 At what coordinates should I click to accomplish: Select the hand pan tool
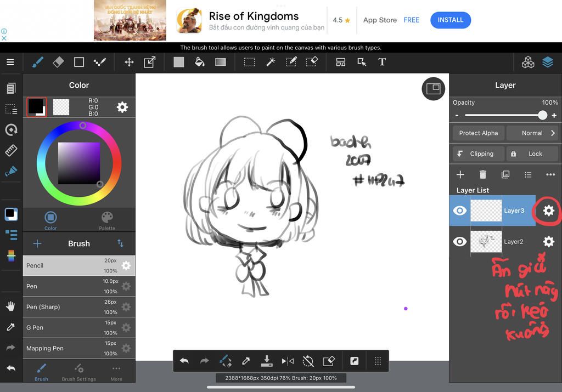[11, 306]
